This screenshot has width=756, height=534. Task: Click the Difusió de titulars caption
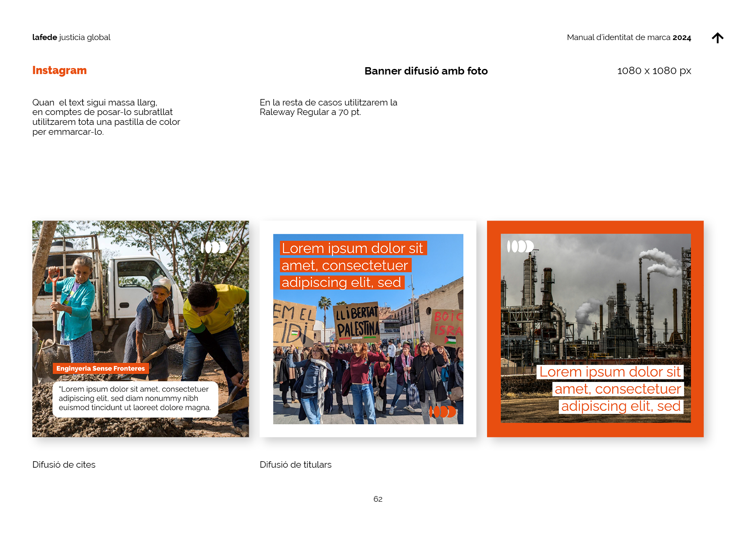(295, 465)
